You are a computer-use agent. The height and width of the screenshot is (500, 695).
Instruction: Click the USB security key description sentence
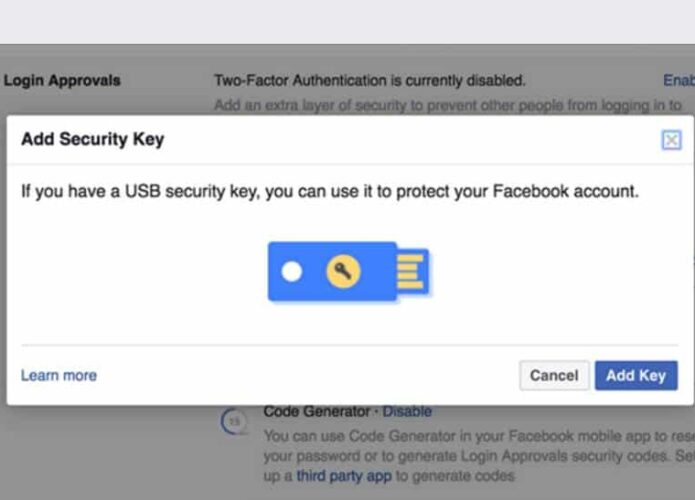[330, 191]
